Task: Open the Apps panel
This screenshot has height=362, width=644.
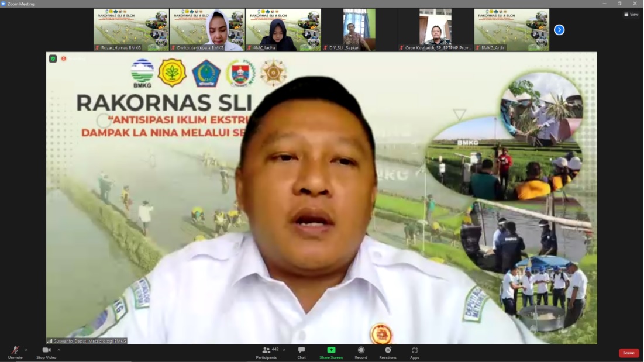Action: [x=415, y=353]
